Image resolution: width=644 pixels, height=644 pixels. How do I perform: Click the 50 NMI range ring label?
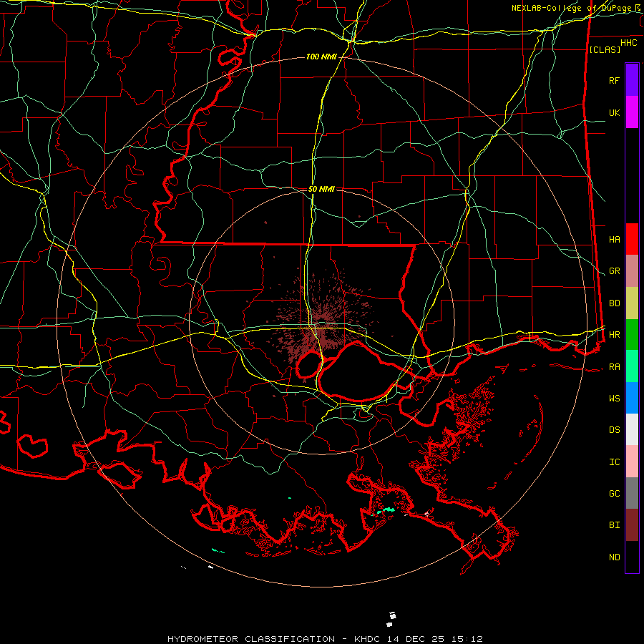point(321,189)
